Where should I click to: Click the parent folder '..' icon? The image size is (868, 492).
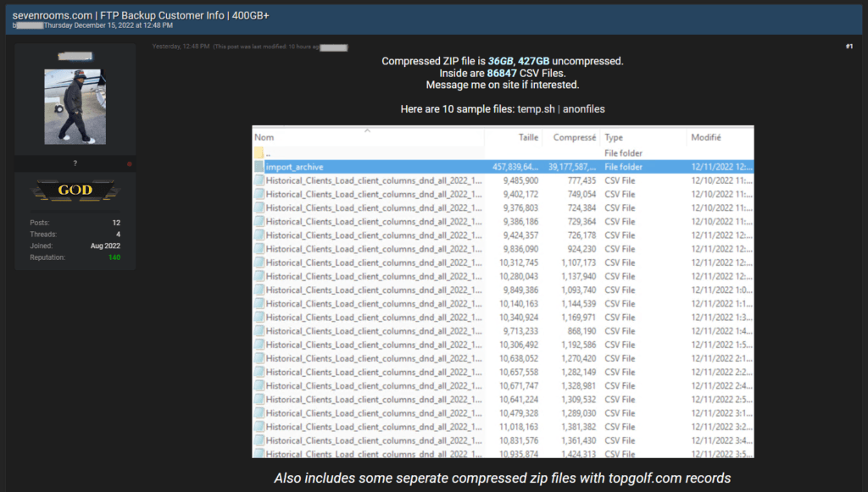coord(259,153)
